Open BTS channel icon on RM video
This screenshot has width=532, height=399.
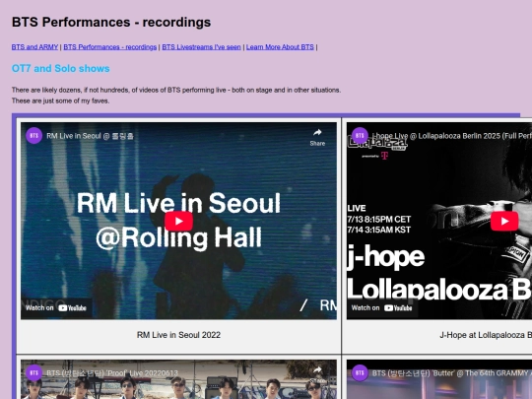tap(34, 136)
